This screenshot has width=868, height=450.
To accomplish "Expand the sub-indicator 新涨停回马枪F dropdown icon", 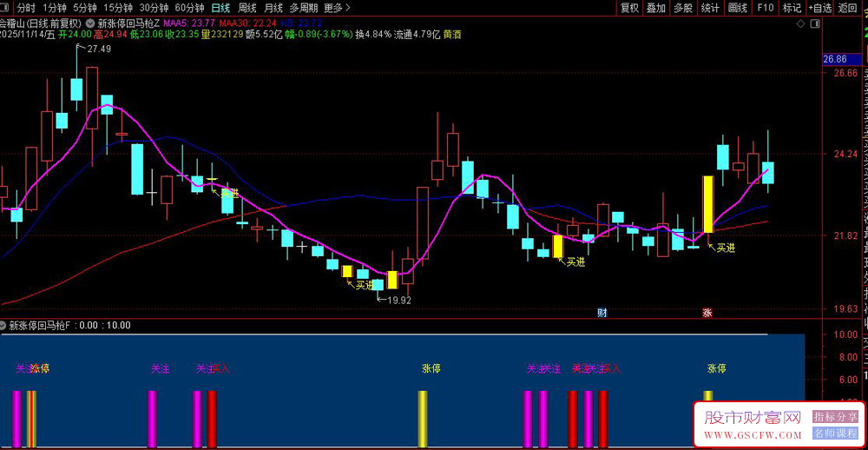I will click(4, 326).
